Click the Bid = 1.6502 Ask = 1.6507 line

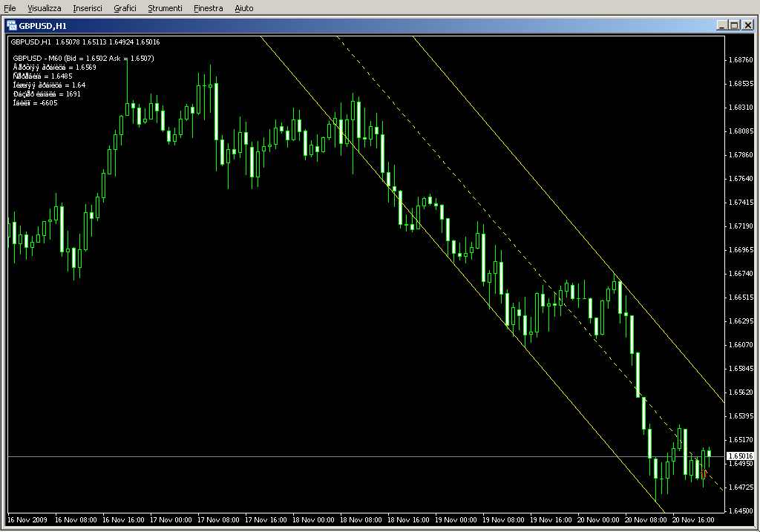point(83,58)
